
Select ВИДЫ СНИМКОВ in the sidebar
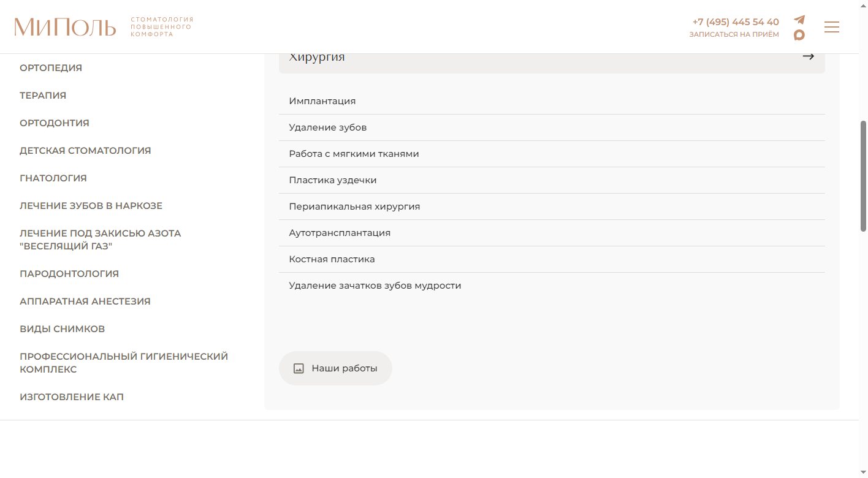pyautogui.click(x=63, y=329)
